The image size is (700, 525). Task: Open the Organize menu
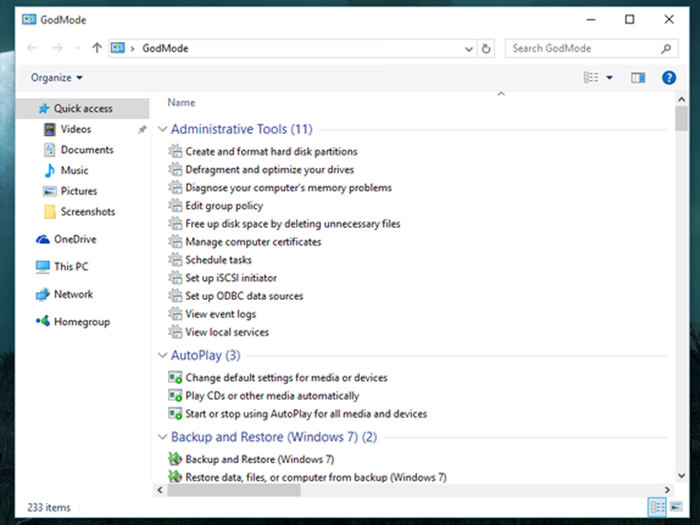56,77
